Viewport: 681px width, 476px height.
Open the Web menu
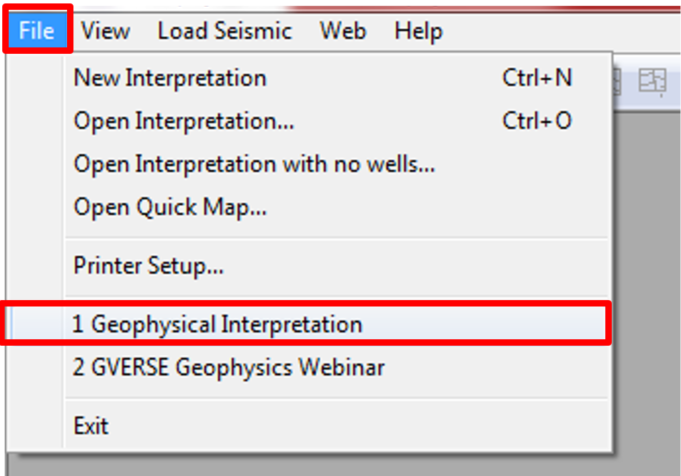coord(342,31)
